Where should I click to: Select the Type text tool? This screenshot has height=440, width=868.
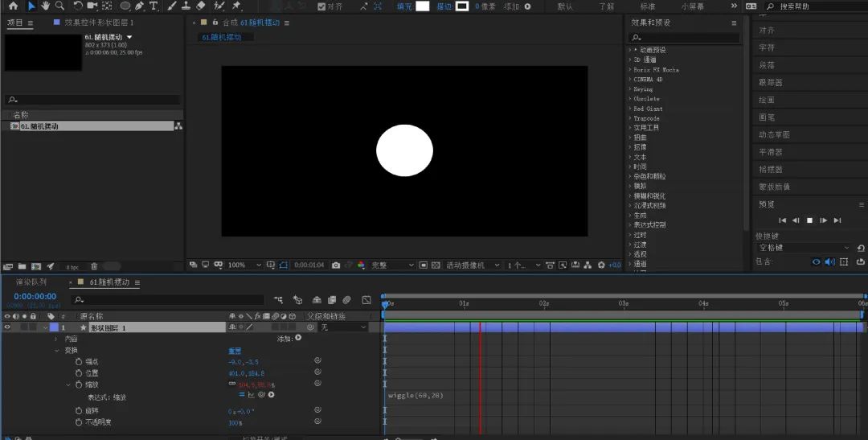(x=154, y=6)
